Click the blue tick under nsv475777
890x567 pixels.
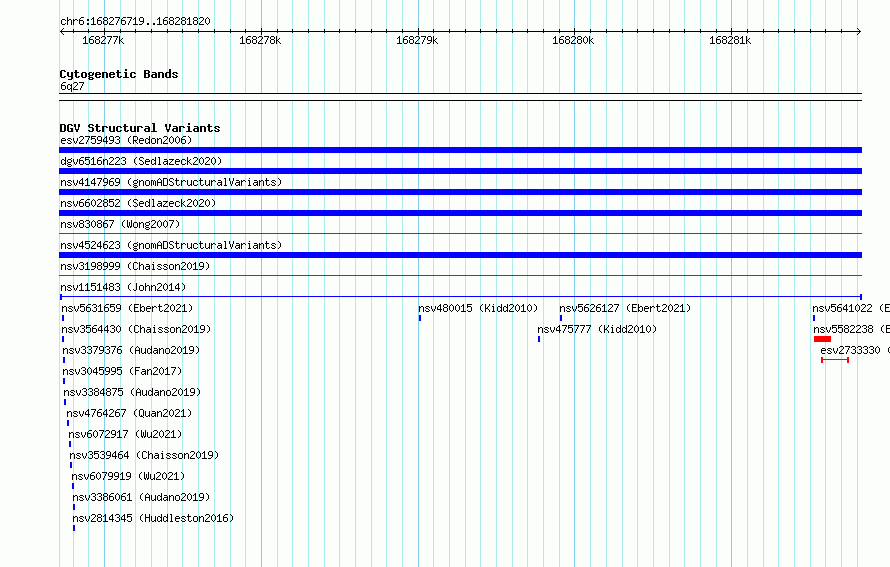(539, 339)
